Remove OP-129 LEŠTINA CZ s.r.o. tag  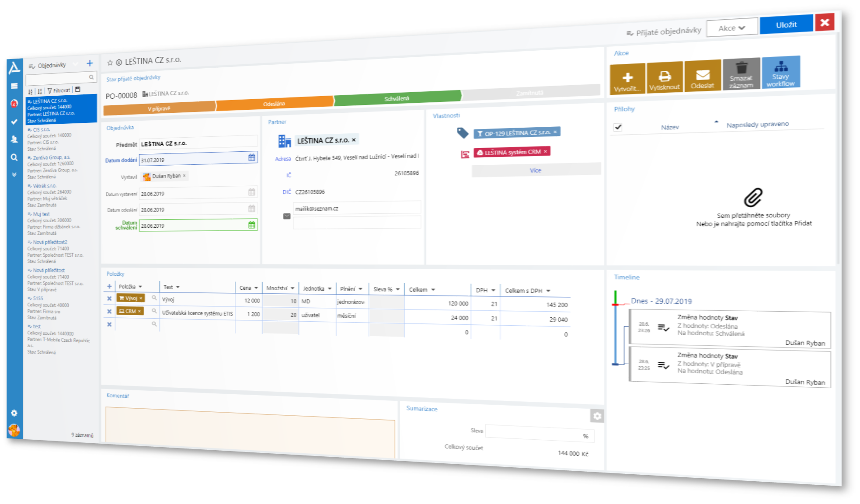pos(555,132)
